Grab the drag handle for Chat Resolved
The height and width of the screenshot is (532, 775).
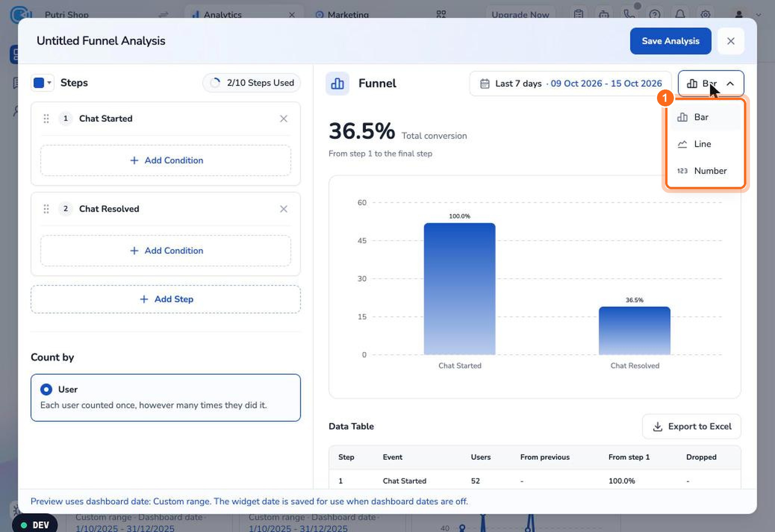click(46, 209)
